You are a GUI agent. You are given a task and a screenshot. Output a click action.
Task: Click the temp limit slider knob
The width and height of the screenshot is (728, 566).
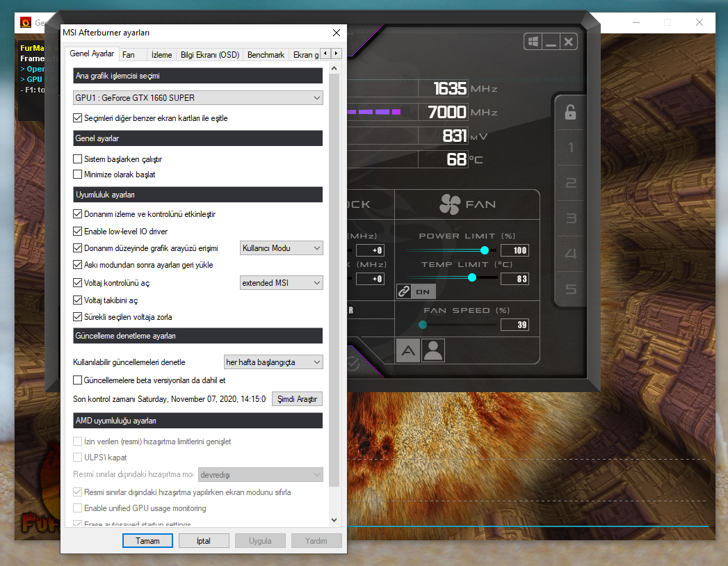coord(472,277)
